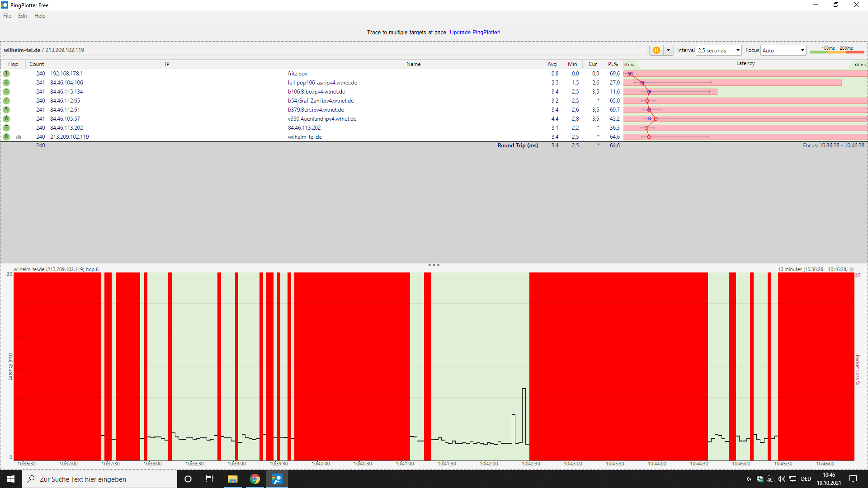Open File Explorer from the taskbar
Viewport: 868px width, 488px height.
(233, 479)
